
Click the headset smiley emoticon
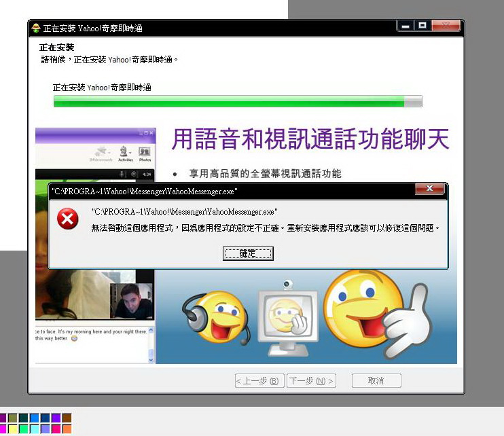pos(217,316)
